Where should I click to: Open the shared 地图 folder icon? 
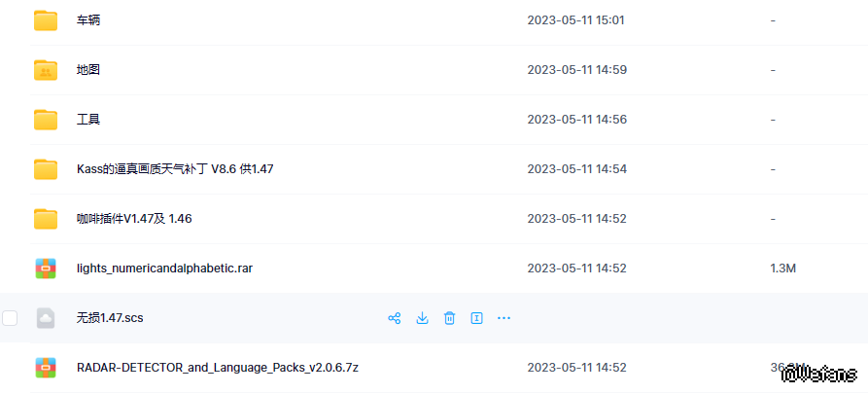[x=46, y=70]
